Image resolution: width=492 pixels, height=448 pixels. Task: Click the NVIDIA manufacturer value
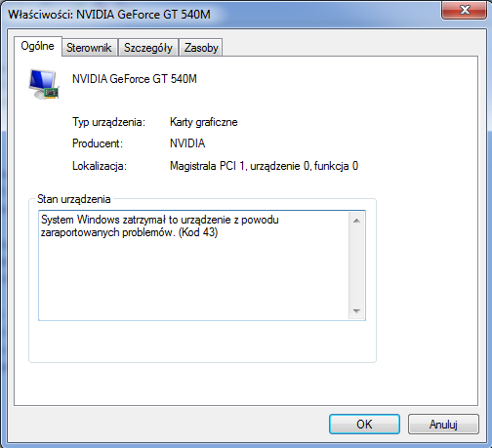pyautogui.click(x=187, y=143)
